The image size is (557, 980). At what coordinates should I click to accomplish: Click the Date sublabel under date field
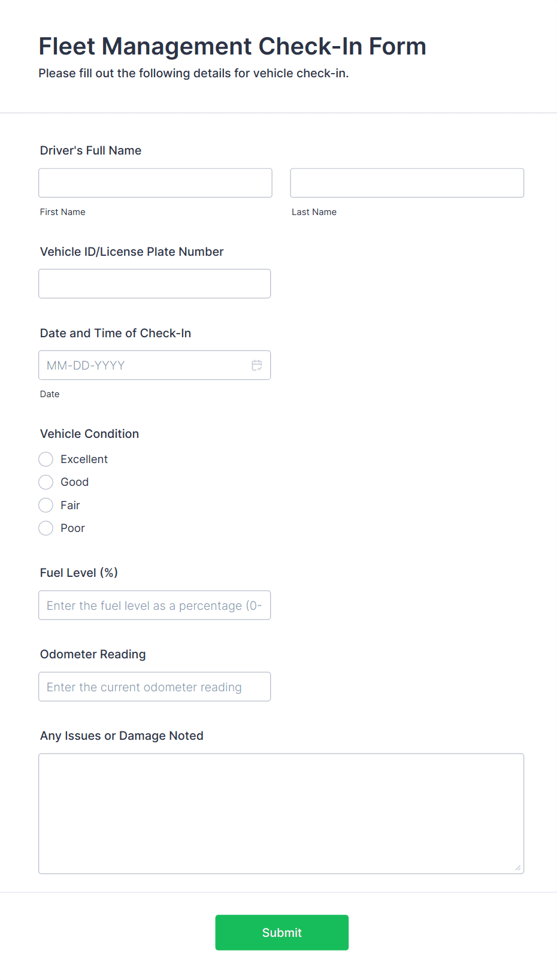point(50,394)
